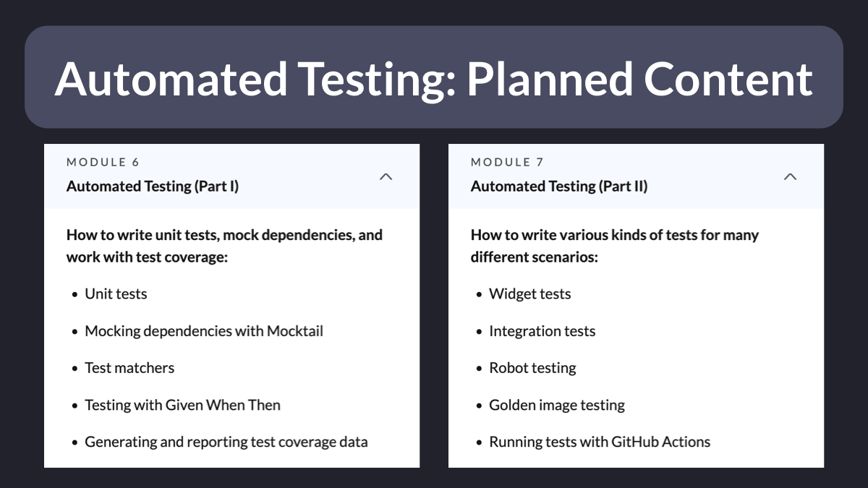Click the Widget tests bullet item
The width and height of the screenshot is (868, 488).
[x=530, y=294]
